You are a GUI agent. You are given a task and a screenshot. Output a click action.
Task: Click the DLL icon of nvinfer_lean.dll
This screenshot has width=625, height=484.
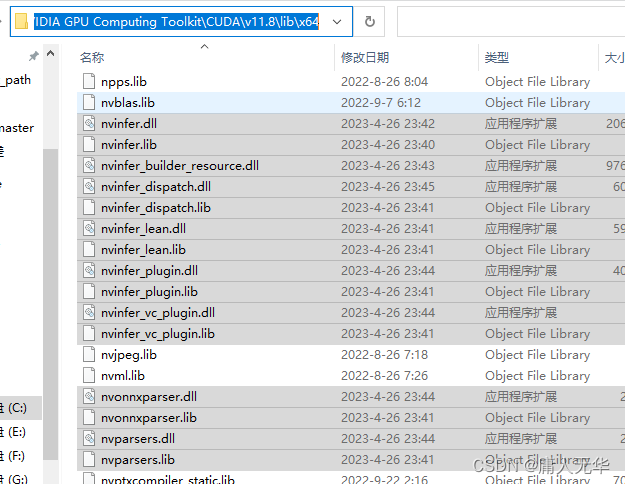click(89, 228)
